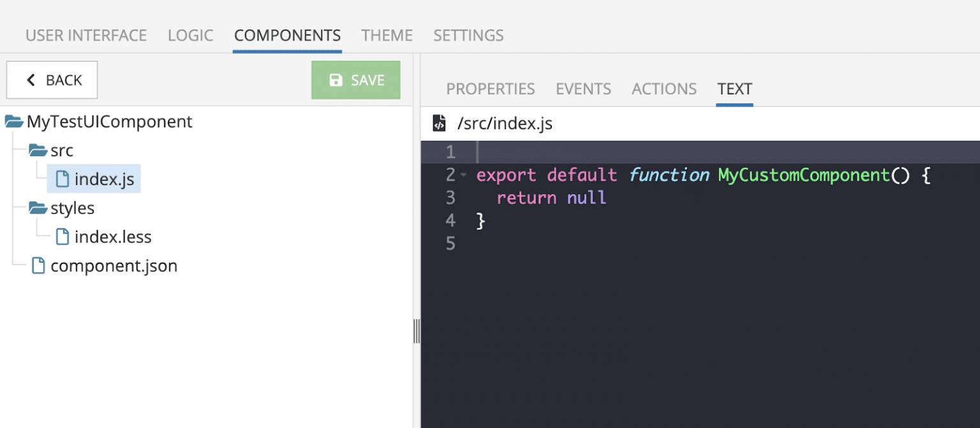Switch to the THEME tab
The height and width of the screenshot is (428, 980).
[x=387, y=35]
